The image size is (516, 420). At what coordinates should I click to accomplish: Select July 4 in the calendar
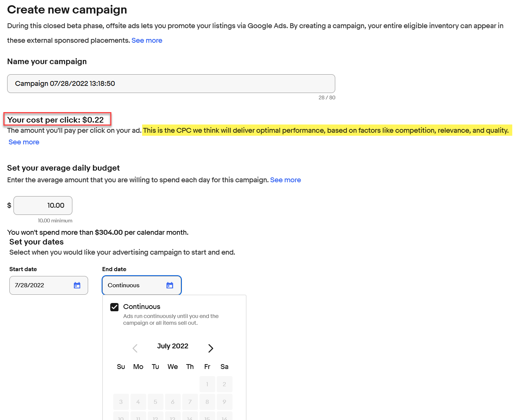click(138, 402)
